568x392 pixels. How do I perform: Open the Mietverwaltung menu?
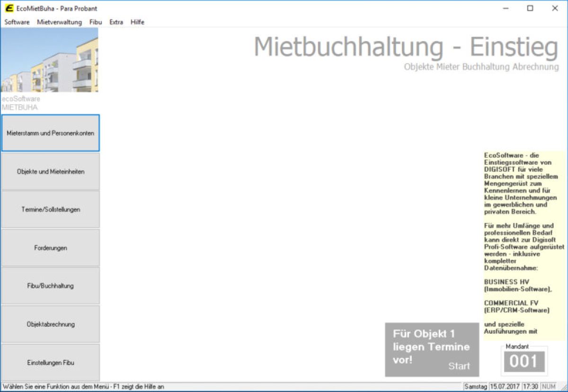(59, 22)
